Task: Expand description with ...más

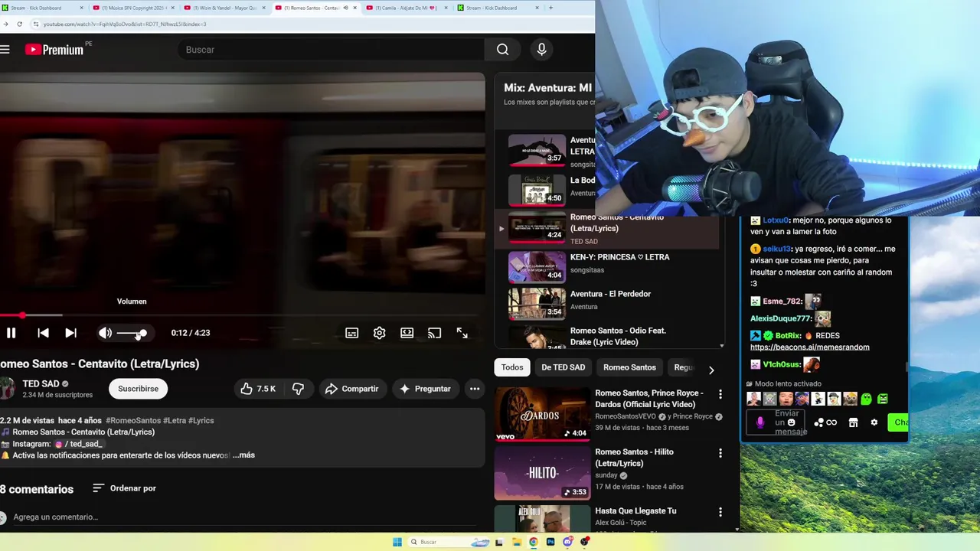Action: 243,455
